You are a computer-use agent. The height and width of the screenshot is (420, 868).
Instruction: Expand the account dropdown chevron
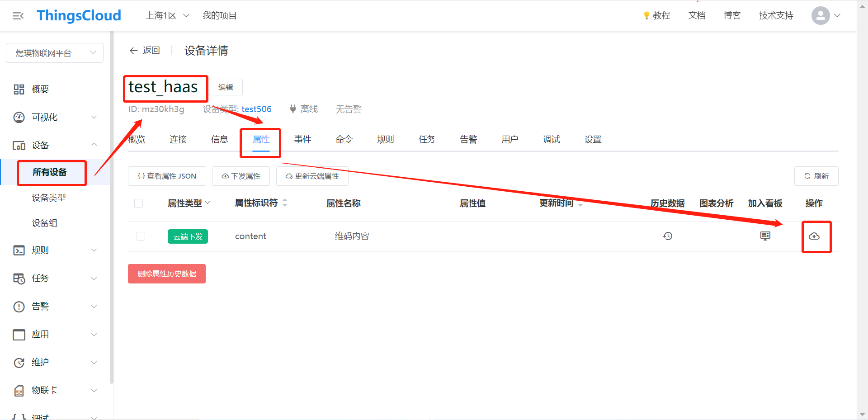tap(837, 15)
